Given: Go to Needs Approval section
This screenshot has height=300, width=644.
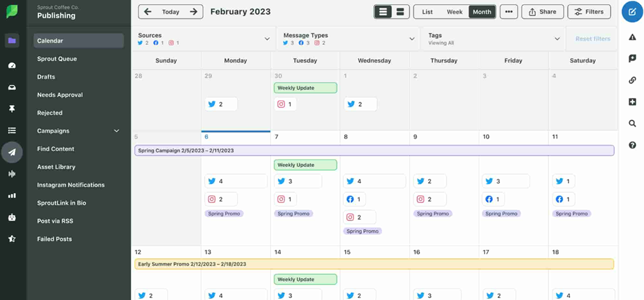Looking at the screenshot, I should (60, 95).
